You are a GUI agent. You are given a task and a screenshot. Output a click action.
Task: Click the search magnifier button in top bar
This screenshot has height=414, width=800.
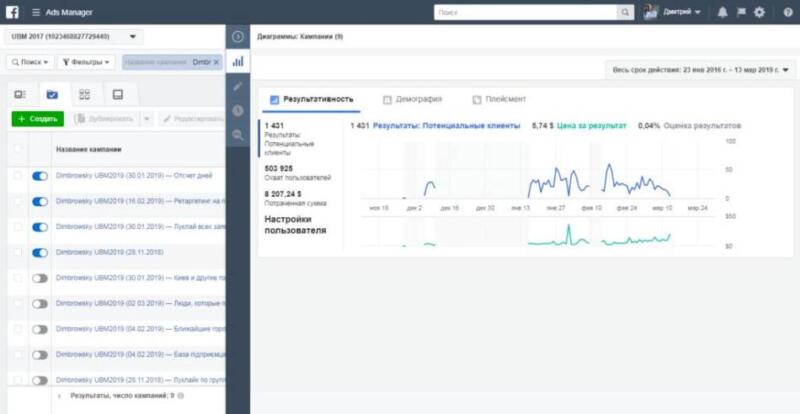[625, 12]
